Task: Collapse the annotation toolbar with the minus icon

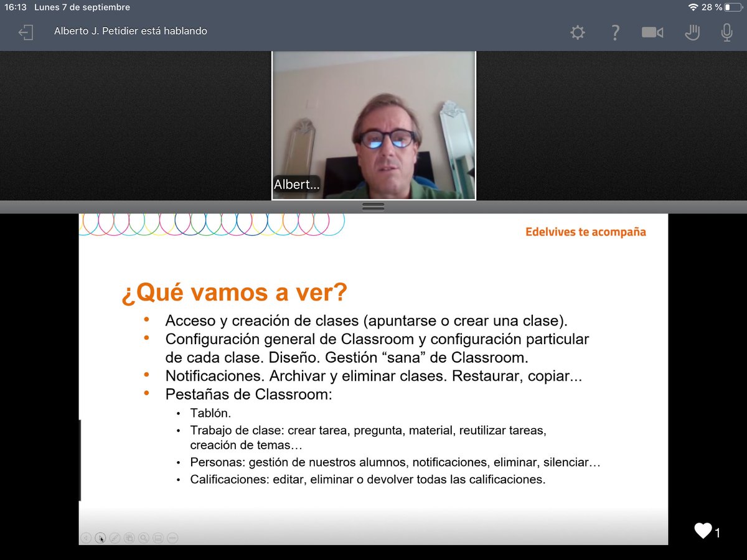Action: (x=171, y=538)
